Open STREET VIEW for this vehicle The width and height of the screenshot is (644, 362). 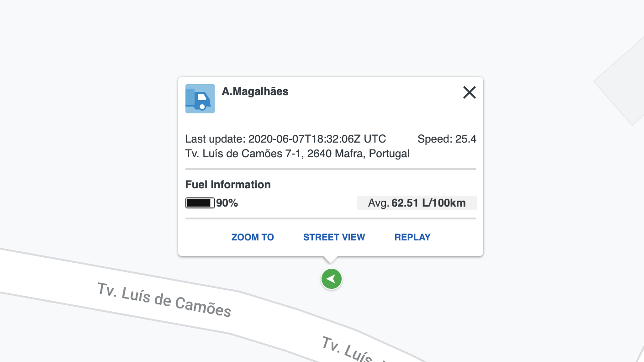(x=334, y=237)
